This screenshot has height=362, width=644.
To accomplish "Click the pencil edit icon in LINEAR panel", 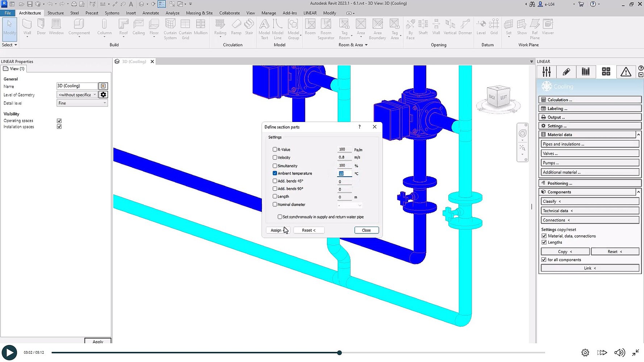I will click(566, 72).
